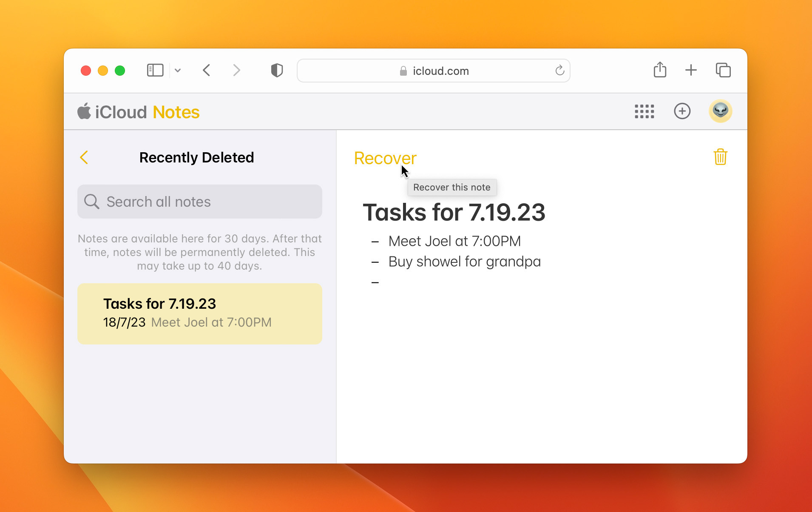Click the note heading Tasks for 7.19.23

click(x=454, y=212)
